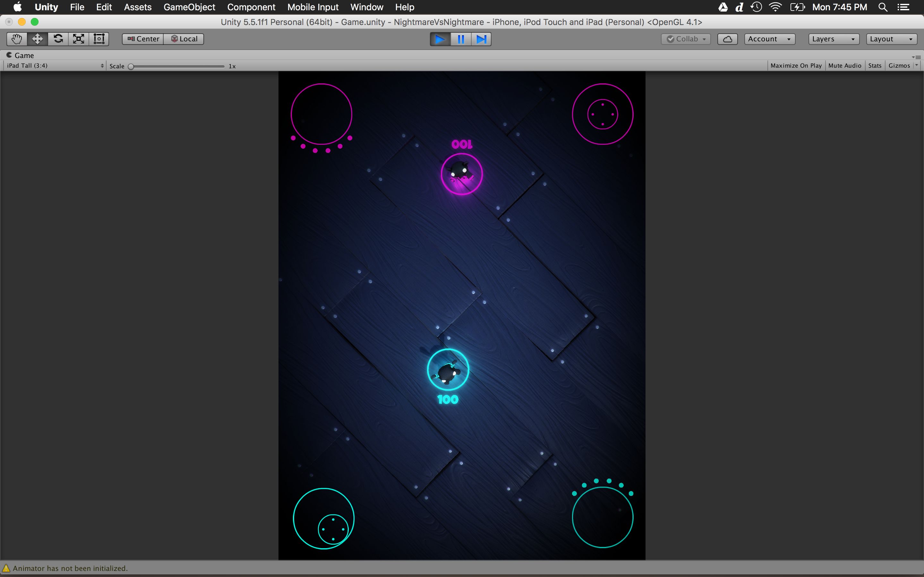Select the Rotate tool
The image size is (924, 577).
(58, 39)
